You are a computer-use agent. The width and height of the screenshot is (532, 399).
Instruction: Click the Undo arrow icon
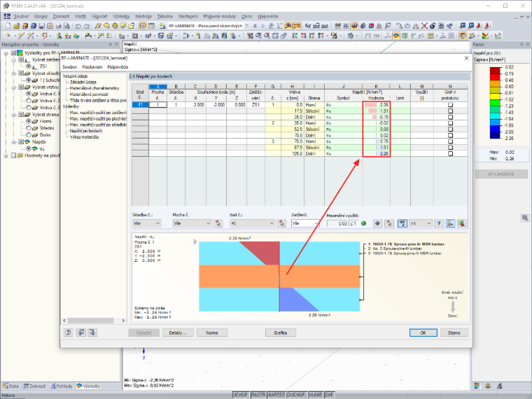click(78, 26)
